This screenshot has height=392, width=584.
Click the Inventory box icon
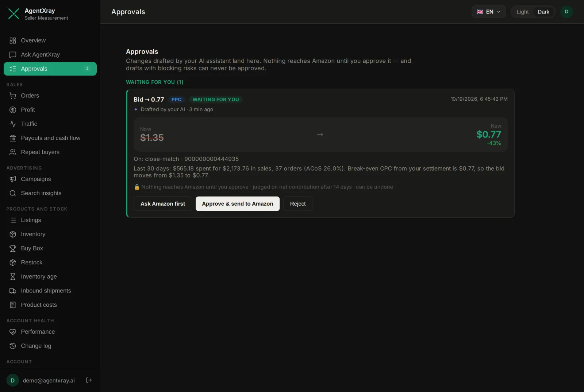point(13,234)
